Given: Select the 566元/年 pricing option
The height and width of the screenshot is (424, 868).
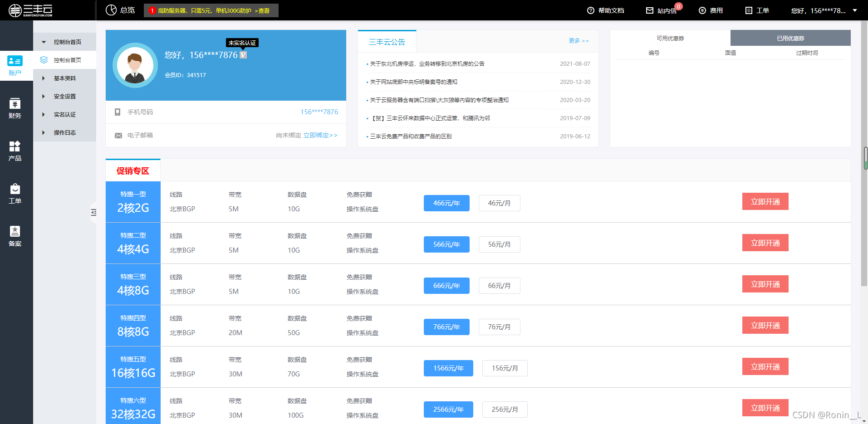Looking at the screenshot, I should (446, 244).
